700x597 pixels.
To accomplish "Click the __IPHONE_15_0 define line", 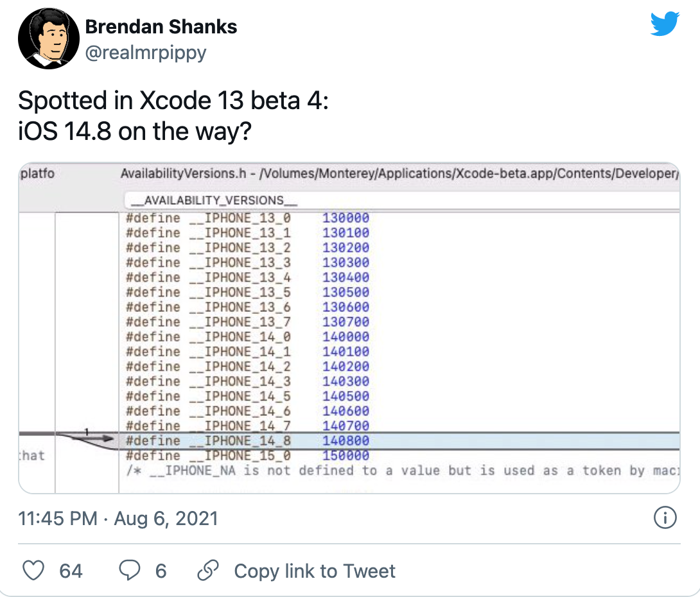I will click(248, 456).
